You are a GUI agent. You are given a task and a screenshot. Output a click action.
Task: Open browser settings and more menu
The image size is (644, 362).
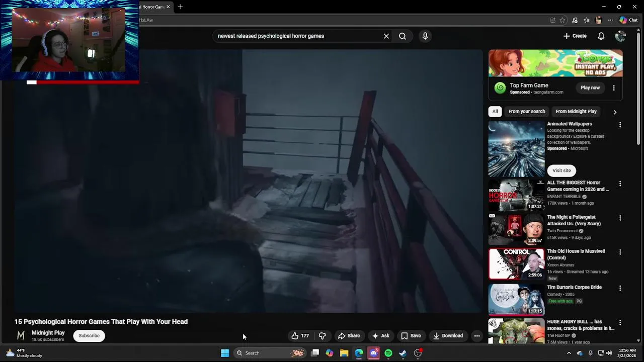pos(610,20)
